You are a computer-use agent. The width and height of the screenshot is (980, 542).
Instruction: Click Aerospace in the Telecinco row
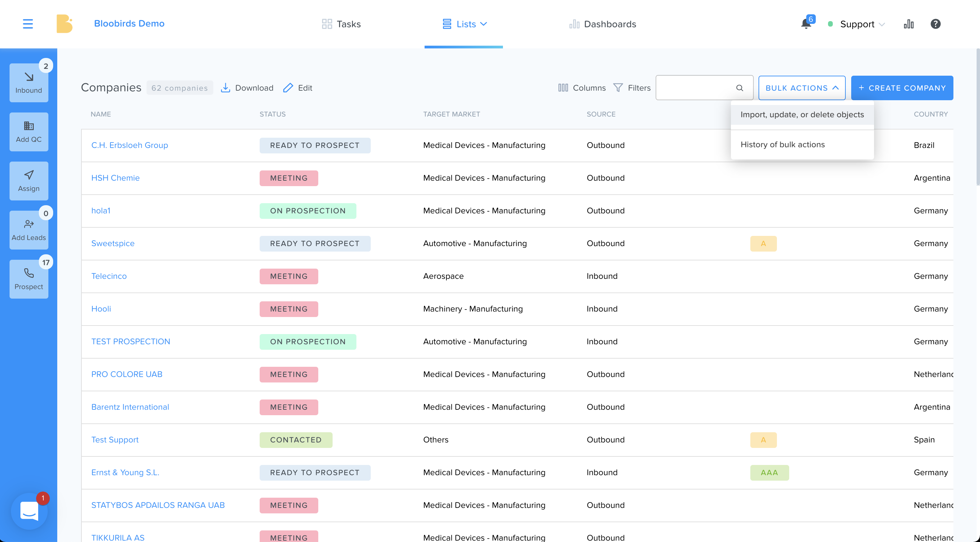pyautogui.click(x=443, y=276)
